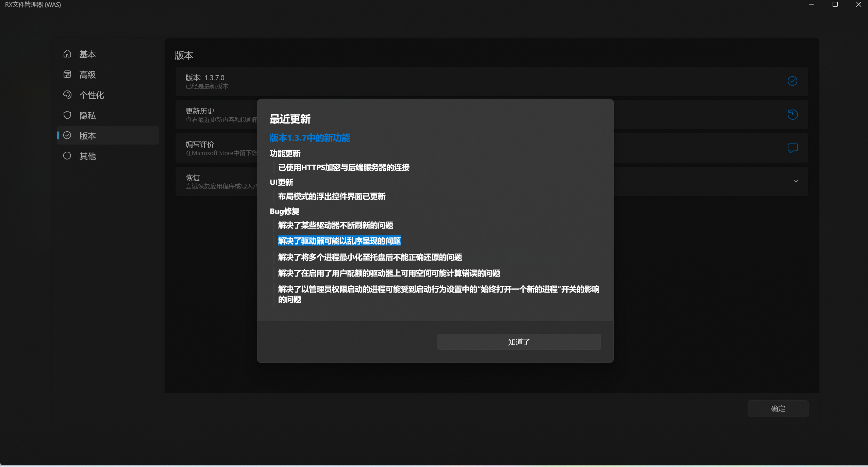Confirm settings with the 确定 button
The width and height of the screenshot is (868, 467).
click(778, 408)
